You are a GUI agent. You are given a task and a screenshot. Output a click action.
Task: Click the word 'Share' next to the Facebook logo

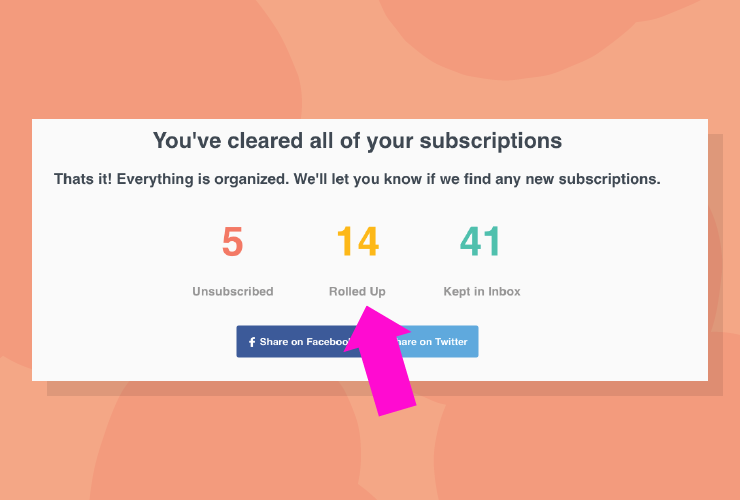coord(272,341)
